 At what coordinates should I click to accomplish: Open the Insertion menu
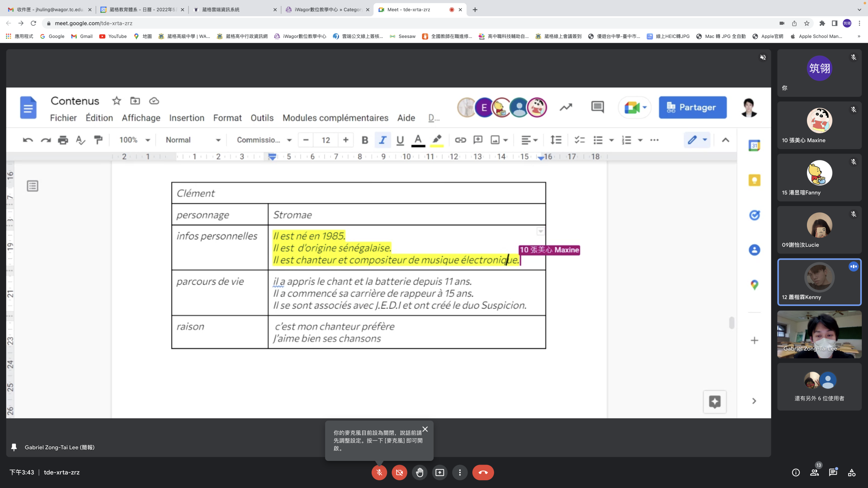(186, 118)
